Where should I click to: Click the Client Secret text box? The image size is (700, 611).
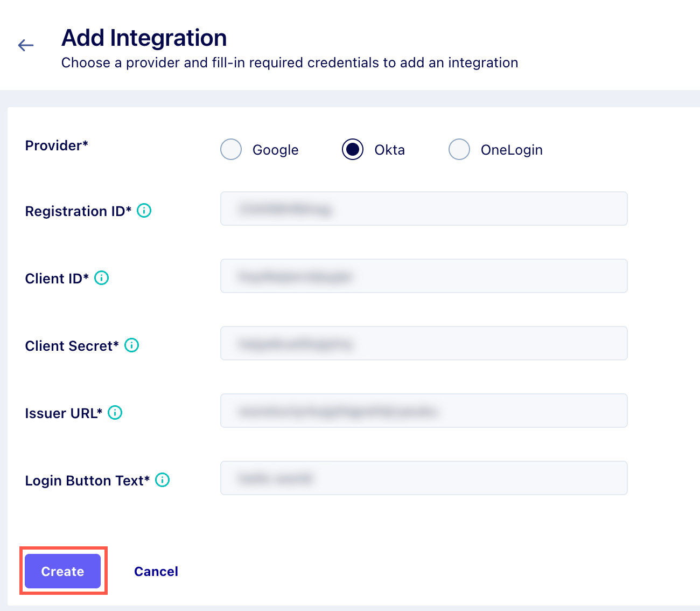pyautogui.click(x=424, y=343)
